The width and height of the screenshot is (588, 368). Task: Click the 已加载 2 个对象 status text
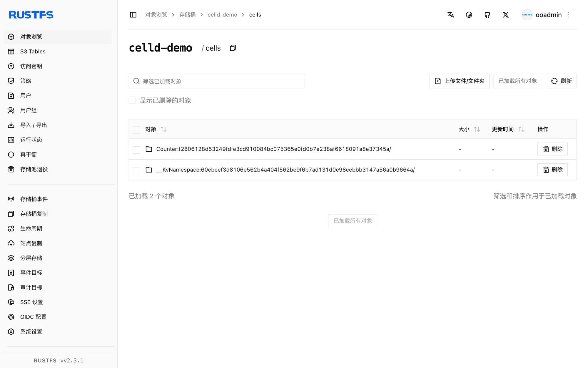click(152, 196)
